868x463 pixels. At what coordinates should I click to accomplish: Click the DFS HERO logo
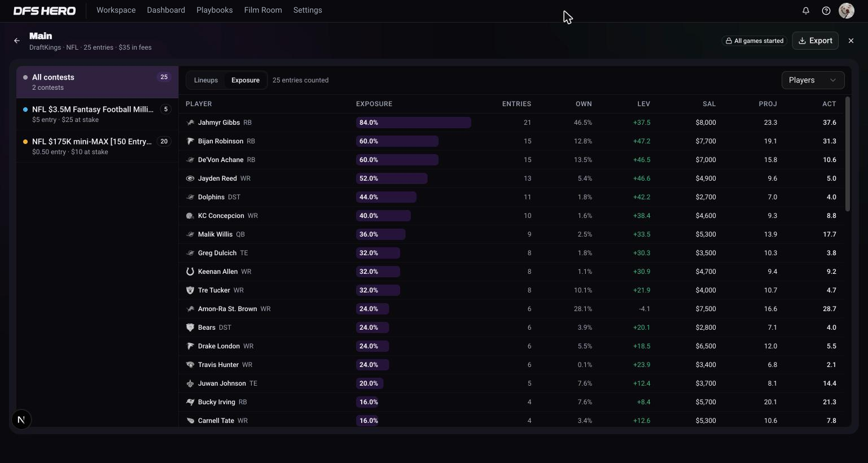pyautogui.click(x=45, y=11)
